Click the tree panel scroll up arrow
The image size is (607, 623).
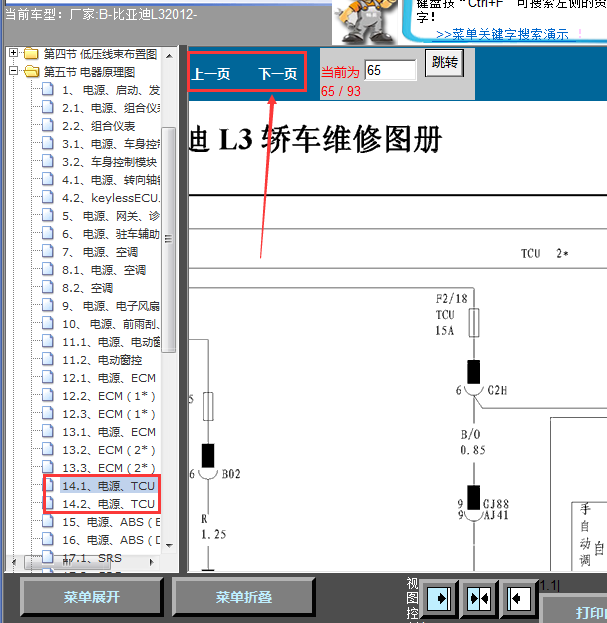click(x=169, y=56)
